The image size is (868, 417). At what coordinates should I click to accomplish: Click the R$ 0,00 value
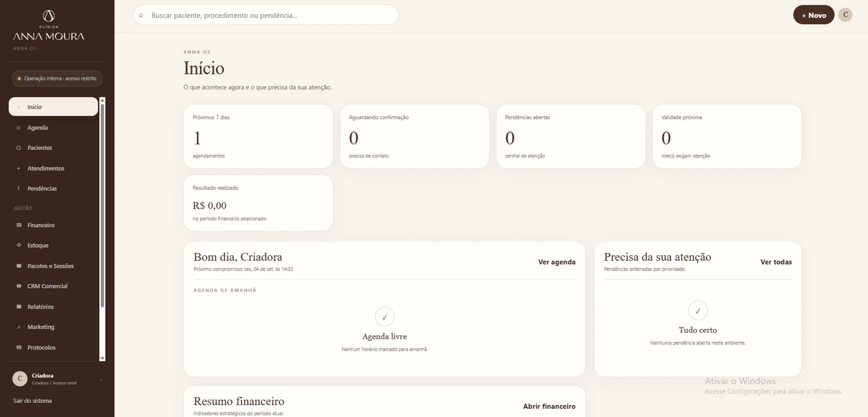(209, 206)
